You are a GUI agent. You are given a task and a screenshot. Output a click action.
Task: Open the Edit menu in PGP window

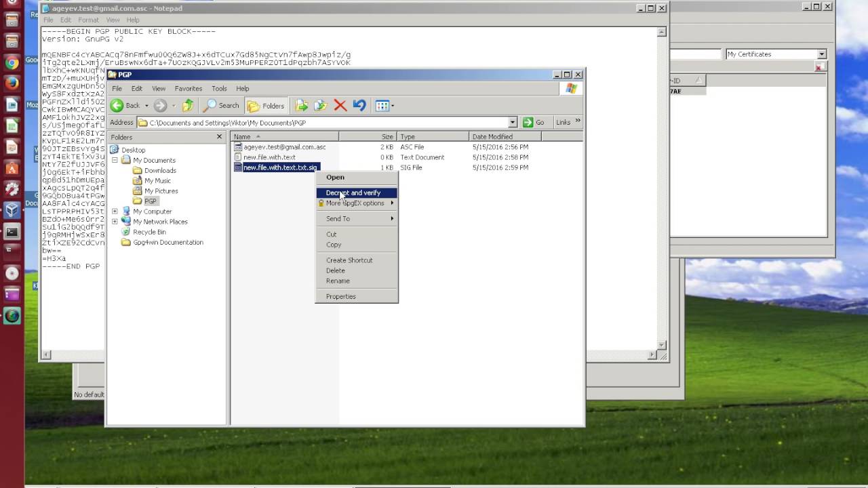pyautogui.click(x=137, y=89)
